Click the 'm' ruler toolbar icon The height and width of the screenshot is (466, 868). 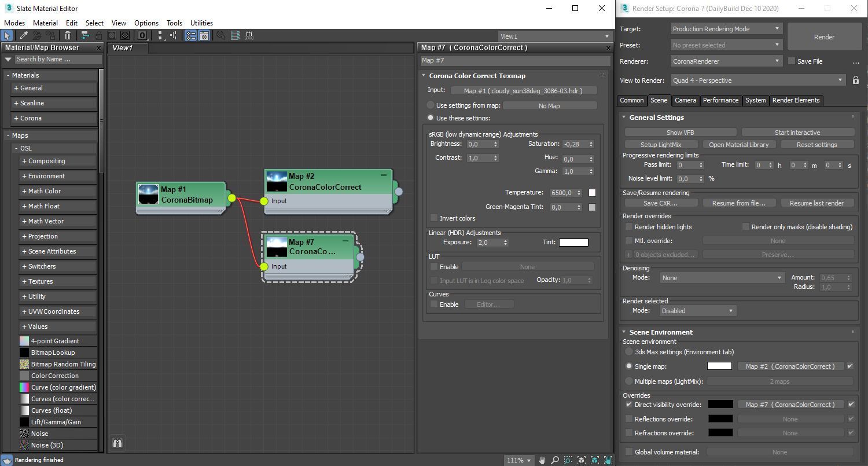coord(249,35)
